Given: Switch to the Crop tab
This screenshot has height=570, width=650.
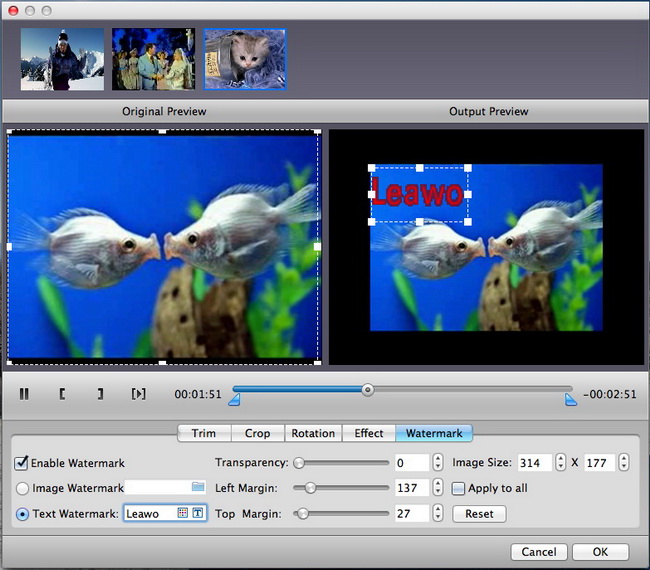Looking at the screenshot, I should 257,433.
